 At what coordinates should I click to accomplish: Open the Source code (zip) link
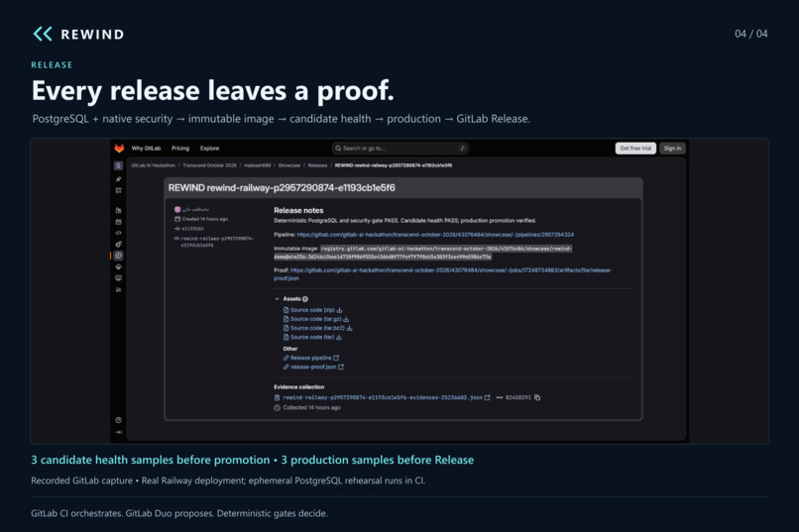(x=312, y=310)
